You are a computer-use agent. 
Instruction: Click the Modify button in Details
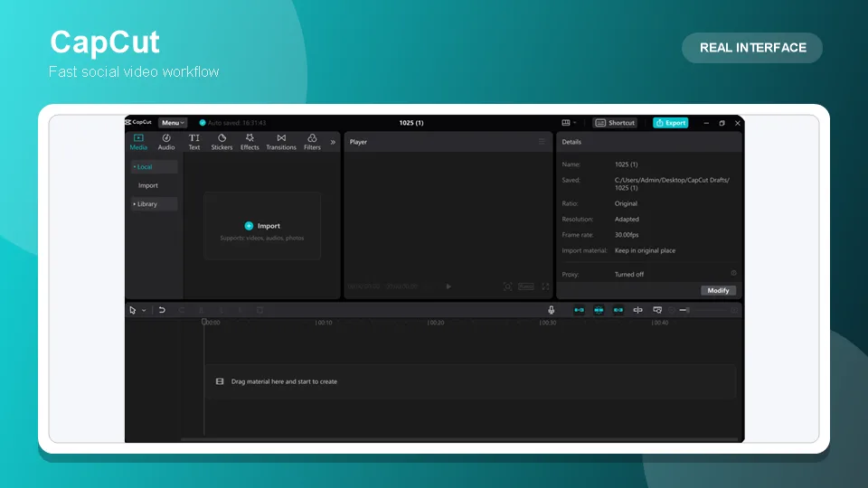[718, 290]
